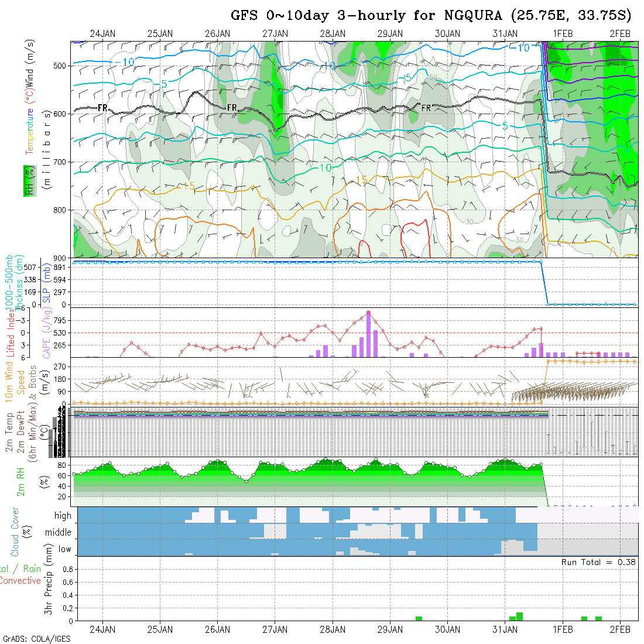Click the "Wind (m/s)" axis title

click(29, 63)
